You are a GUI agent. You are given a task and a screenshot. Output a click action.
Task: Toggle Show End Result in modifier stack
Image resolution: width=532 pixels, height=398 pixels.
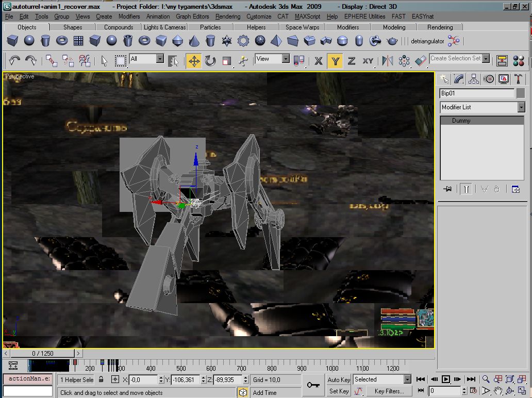click(466, 189)
